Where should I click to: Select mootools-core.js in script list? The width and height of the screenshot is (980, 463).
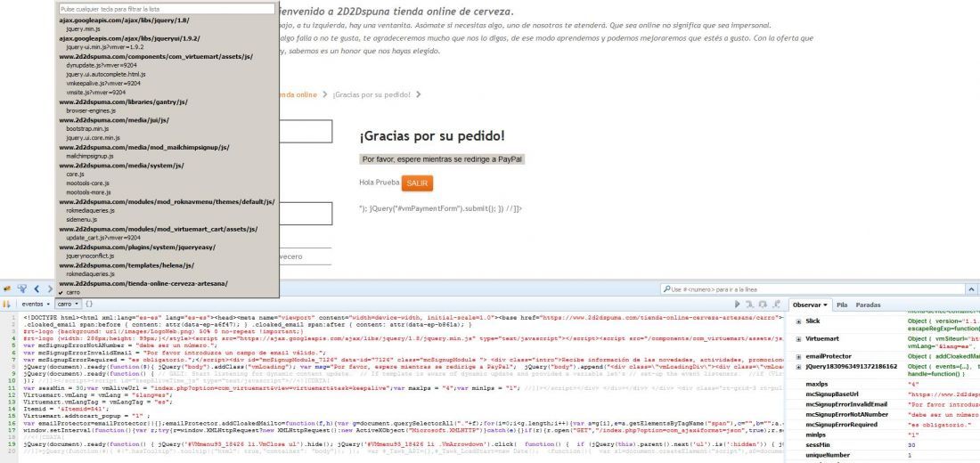[87, 183]
